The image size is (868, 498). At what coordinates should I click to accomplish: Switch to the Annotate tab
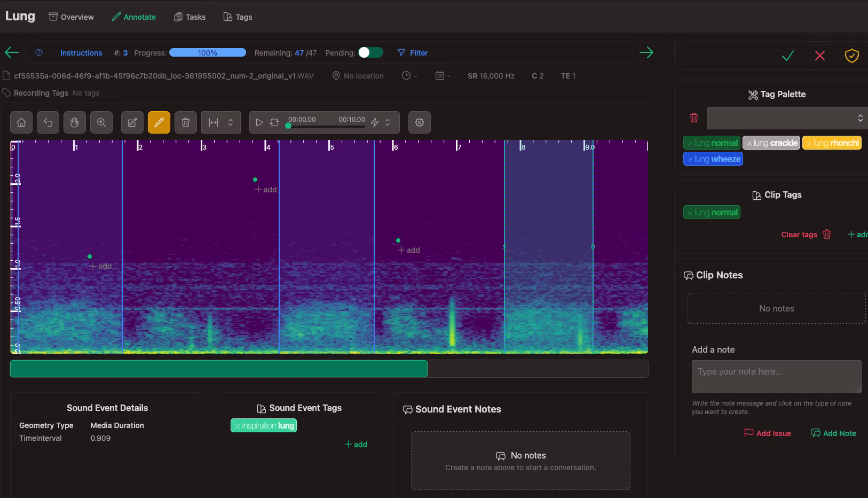tap(133, 17)
